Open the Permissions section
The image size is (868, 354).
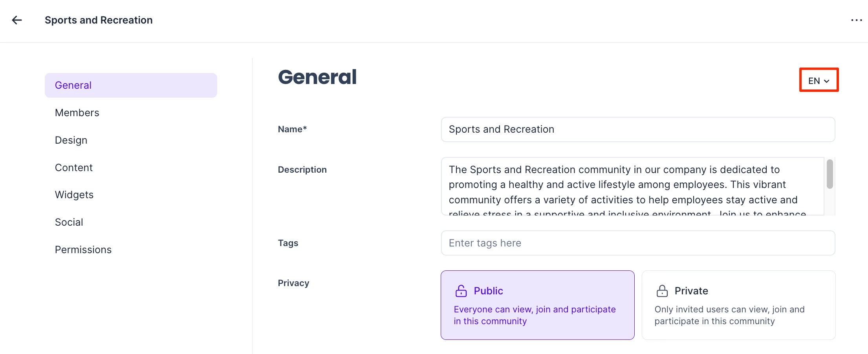pyautogui.click(x=83, y=250)
